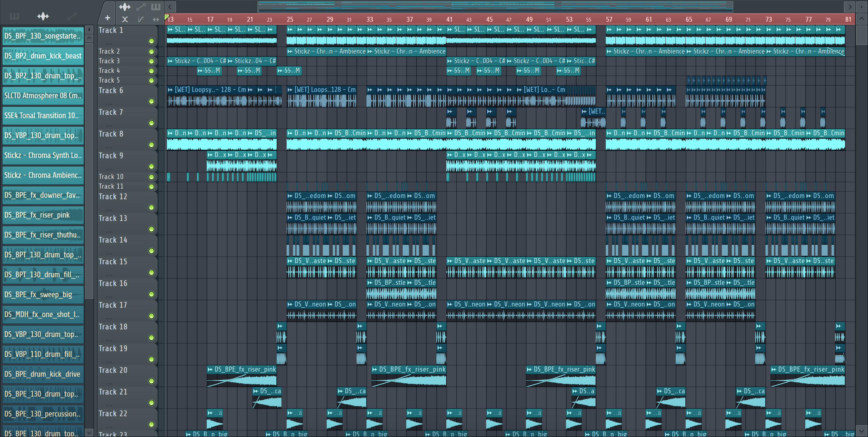Select Track 22 header
This screenshot has width=868, height=437.
[127, 420]
